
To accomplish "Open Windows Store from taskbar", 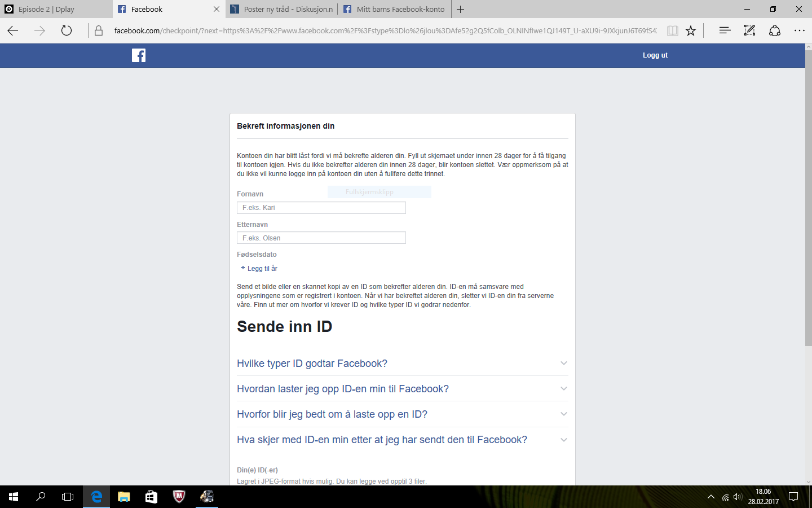I will (151, 497).
